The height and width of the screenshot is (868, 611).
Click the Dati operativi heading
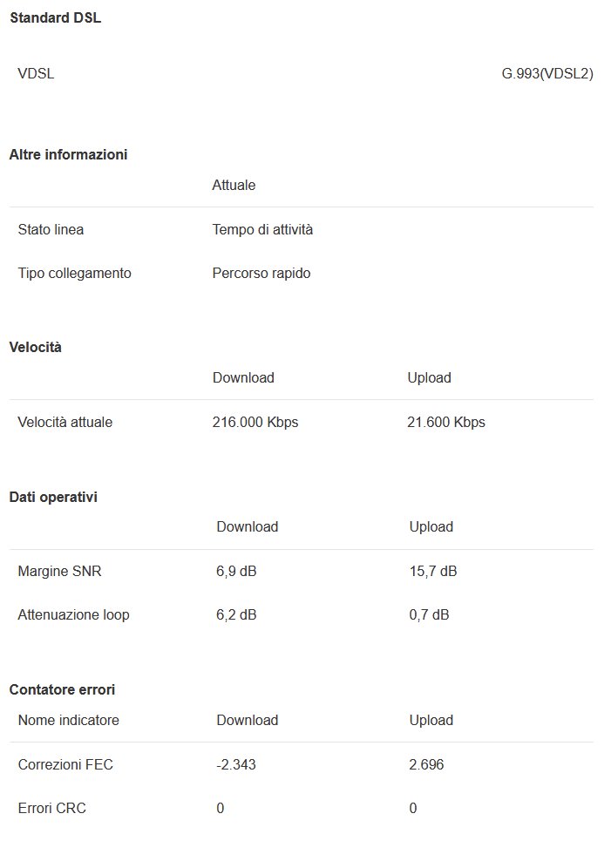pyautogui.click(x=53, y=497)
